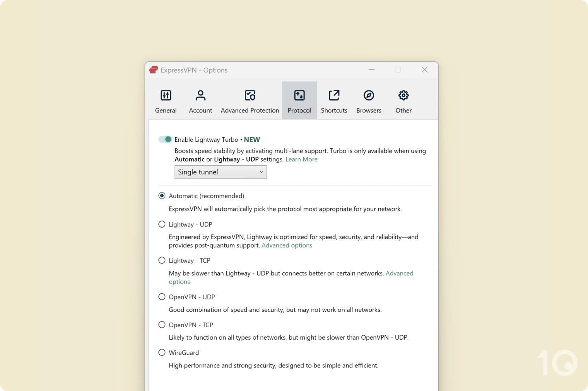Select the Lightway - TCP radio button
Viewport: 588px width, 391px height.
162,260
